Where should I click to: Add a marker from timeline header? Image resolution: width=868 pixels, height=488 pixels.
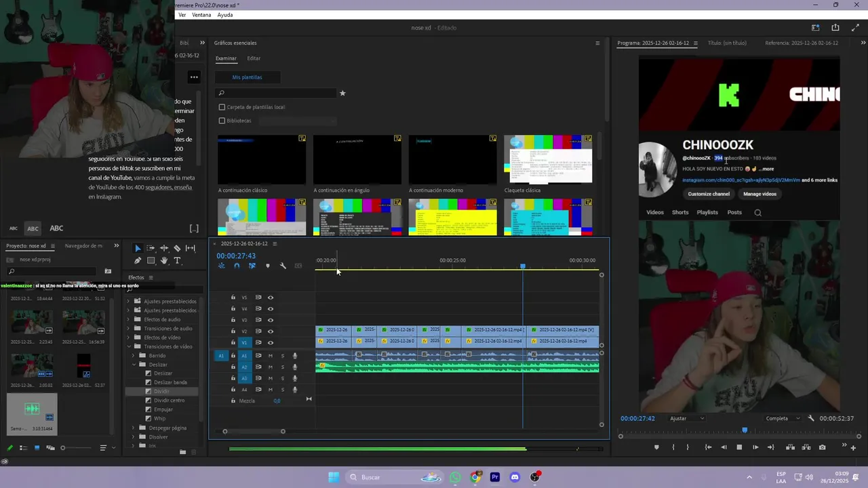(x=268, y=266)
